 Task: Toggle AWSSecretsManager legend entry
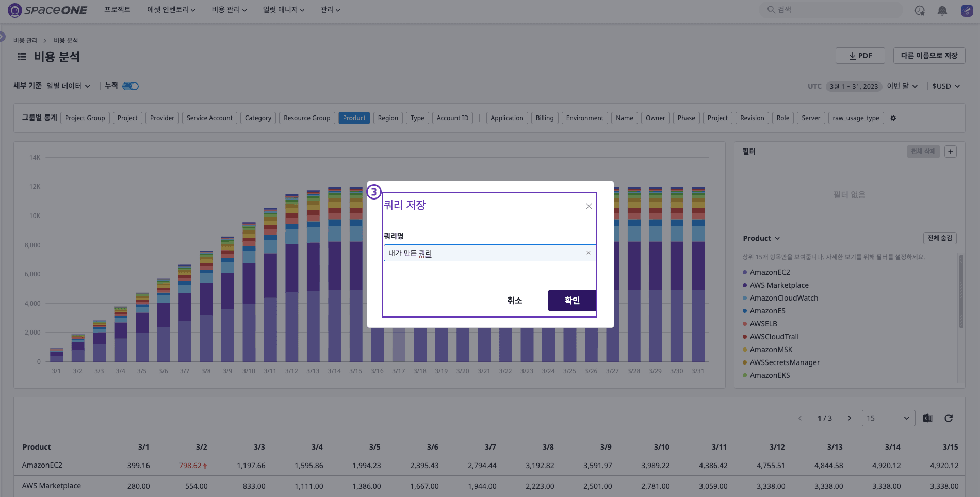pos(781,362)
